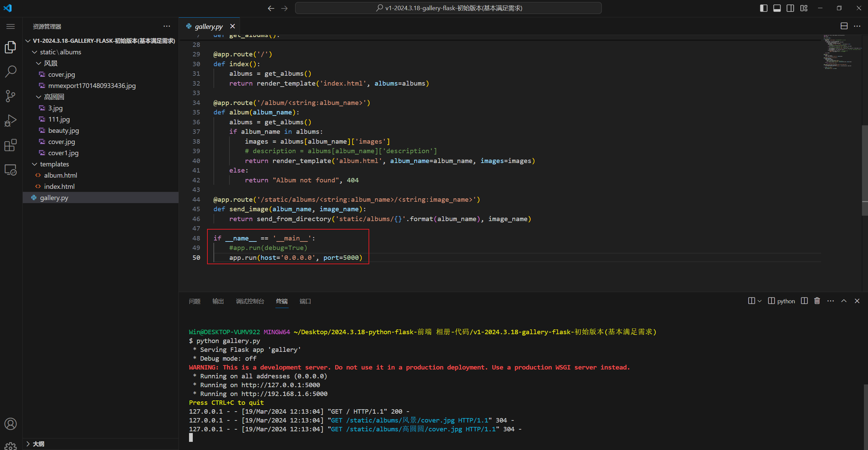Open the Accounts menu icon
This screenshot has width=868, height=450.
click(11, 424)
